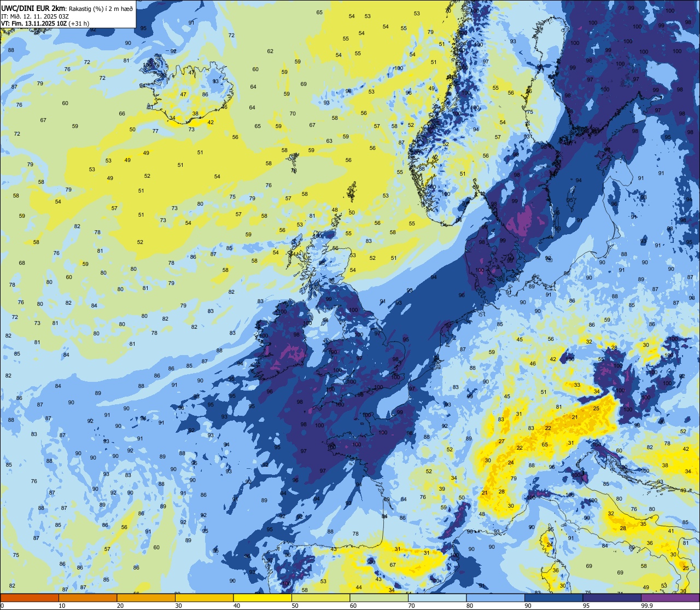Image resolution: width=700 pixels, height=610 pixels.
Task: Click the value 62 northeast of Iceland
Action: (x=270, y=51)
